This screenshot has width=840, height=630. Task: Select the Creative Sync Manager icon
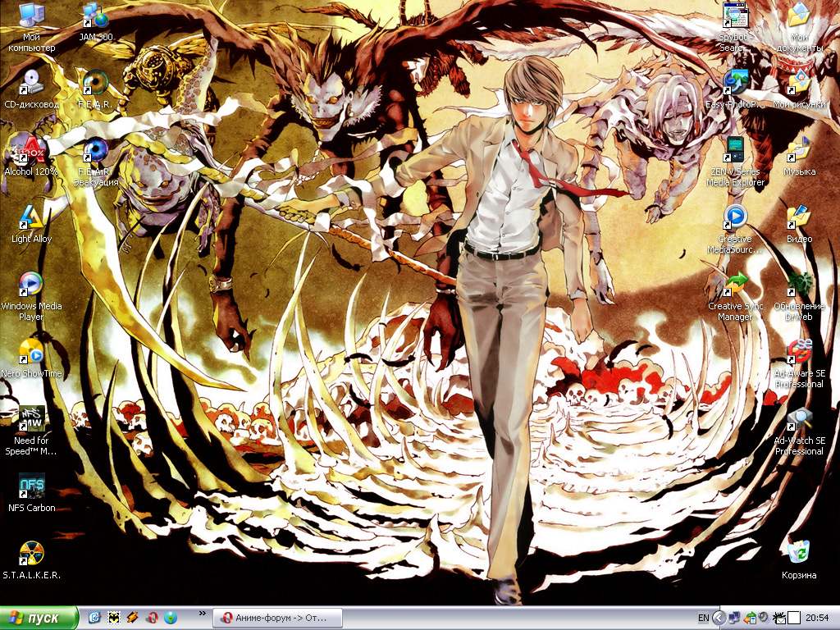click(735, 296)
